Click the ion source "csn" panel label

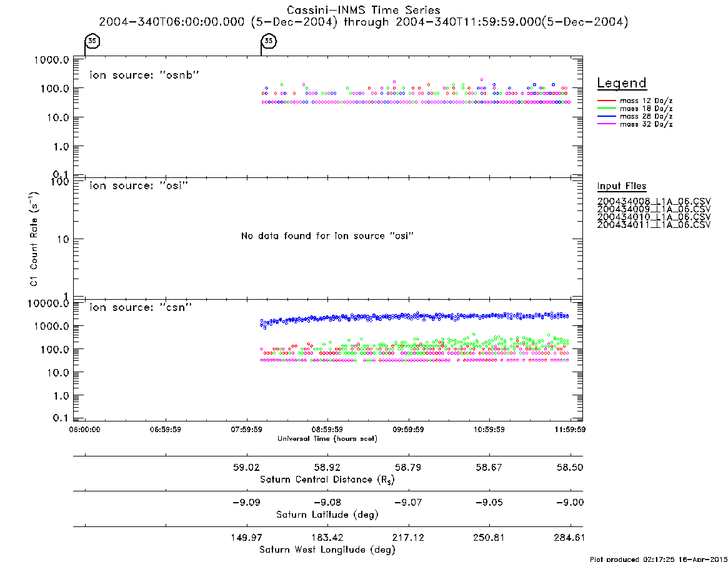click(141, 307)
